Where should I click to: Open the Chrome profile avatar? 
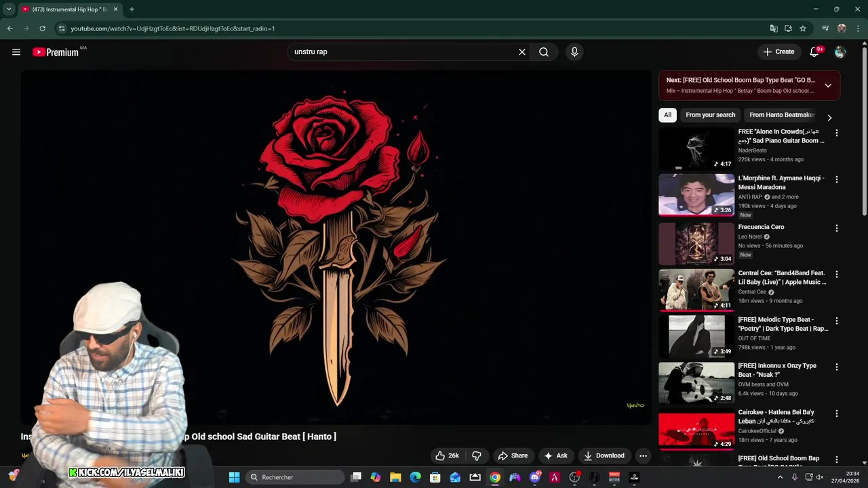pyautogui.click(x=842, y=28)
